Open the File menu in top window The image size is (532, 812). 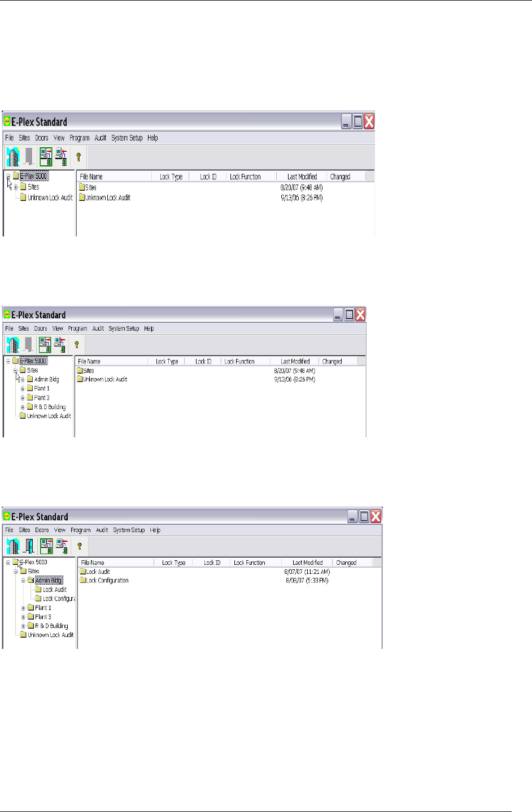pyautogui.click(x=10, y=138)
